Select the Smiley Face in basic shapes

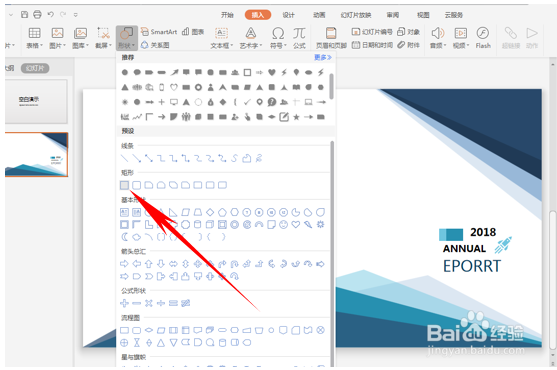coord(283,224)
